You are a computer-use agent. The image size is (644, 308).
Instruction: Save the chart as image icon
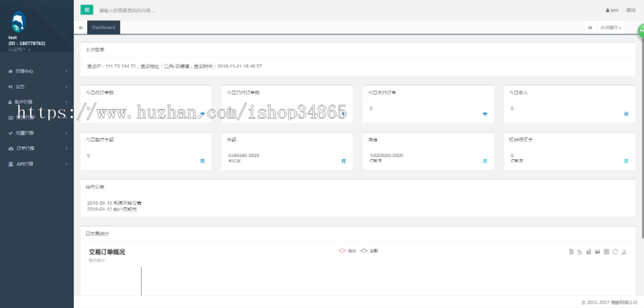pyautogui.click(x=624, y=251)
